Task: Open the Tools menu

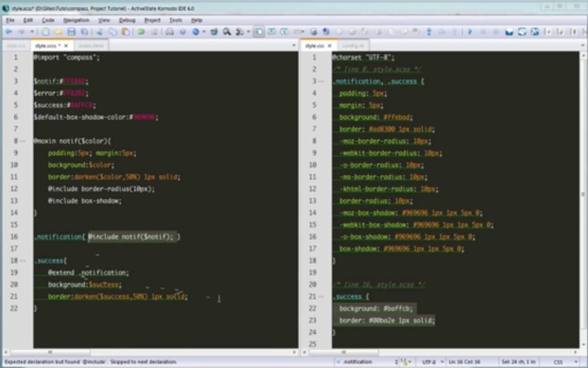Action: pyautogui.click(x=176, y=20)
